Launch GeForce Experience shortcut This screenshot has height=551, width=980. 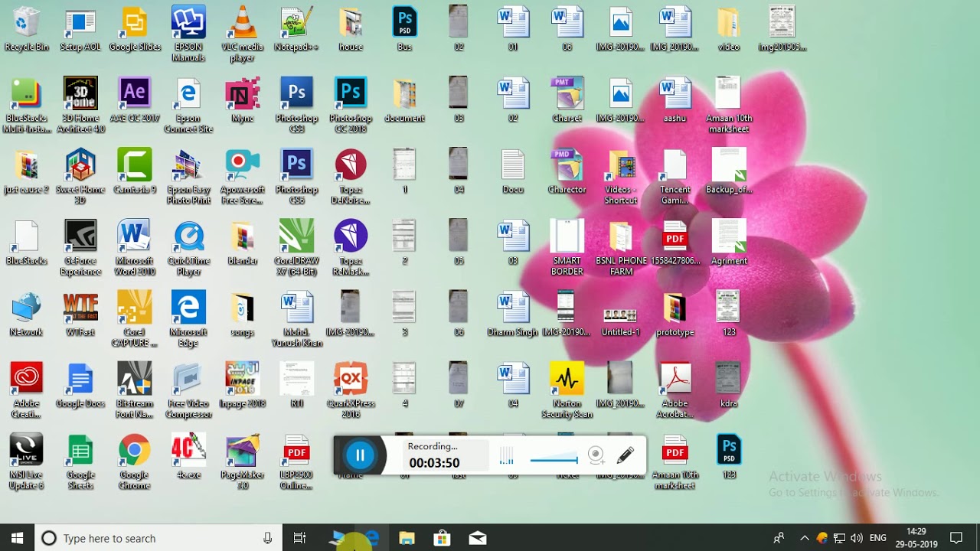80,247
